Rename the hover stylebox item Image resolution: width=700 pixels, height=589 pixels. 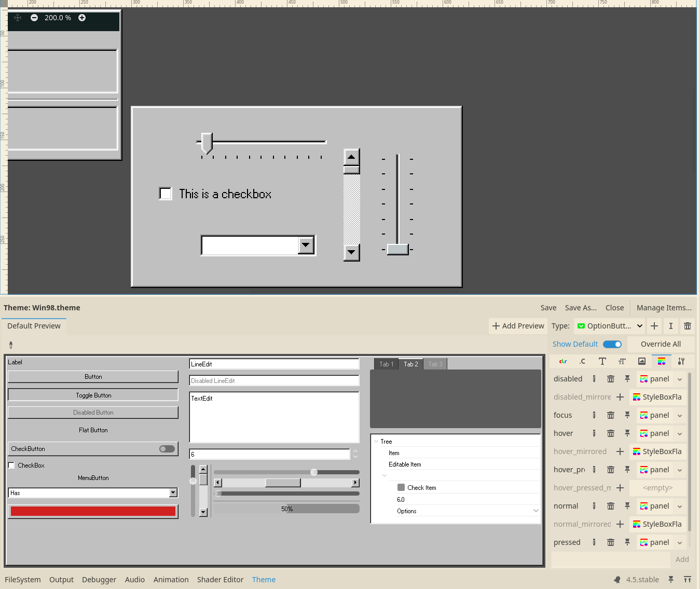(594, 433)
